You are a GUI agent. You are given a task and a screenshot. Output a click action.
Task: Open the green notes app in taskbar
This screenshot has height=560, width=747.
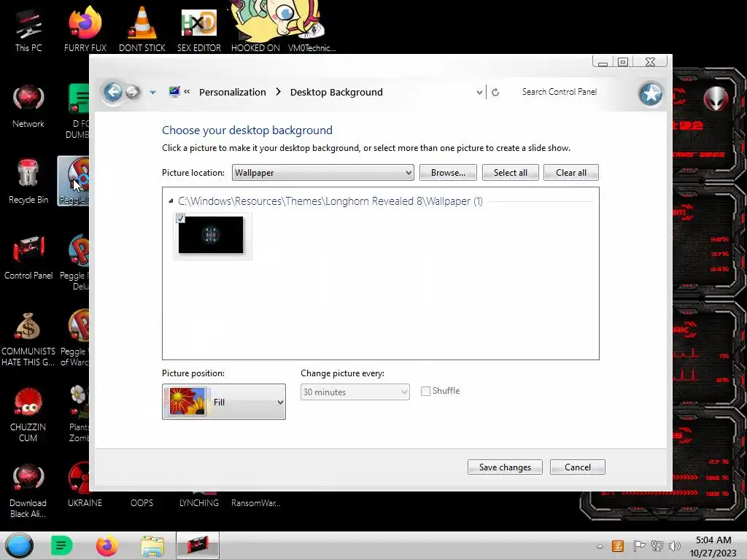point(61,545)
